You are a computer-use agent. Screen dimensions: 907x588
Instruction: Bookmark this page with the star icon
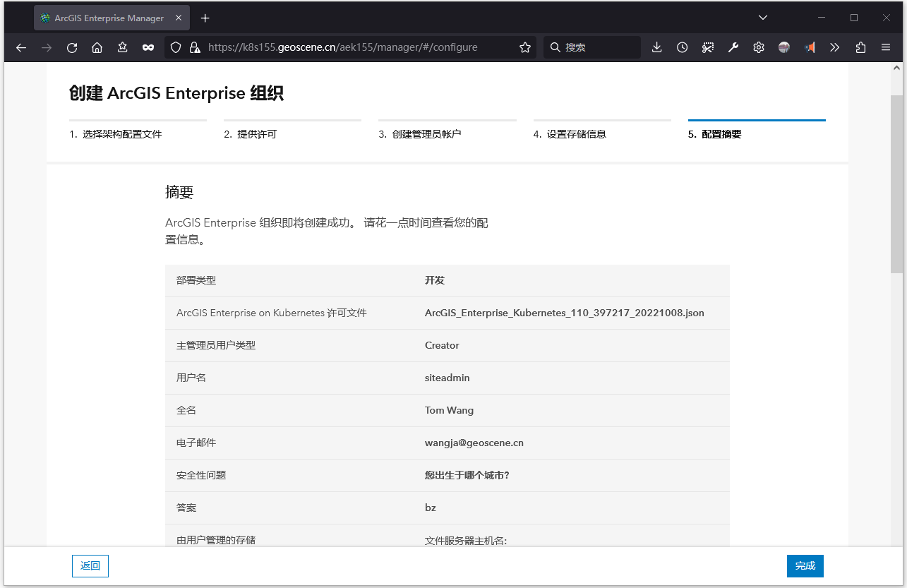coord(524,47)
